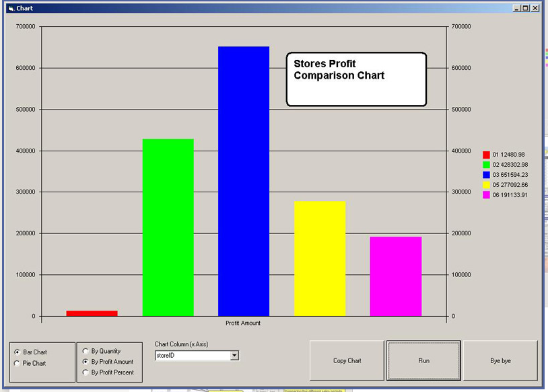
Task: Choose the By Profit Percent radio button
Action: click(85, 373)
